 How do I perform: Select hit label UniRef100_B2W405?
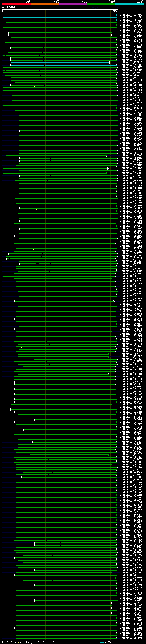[x=131, y=228]
